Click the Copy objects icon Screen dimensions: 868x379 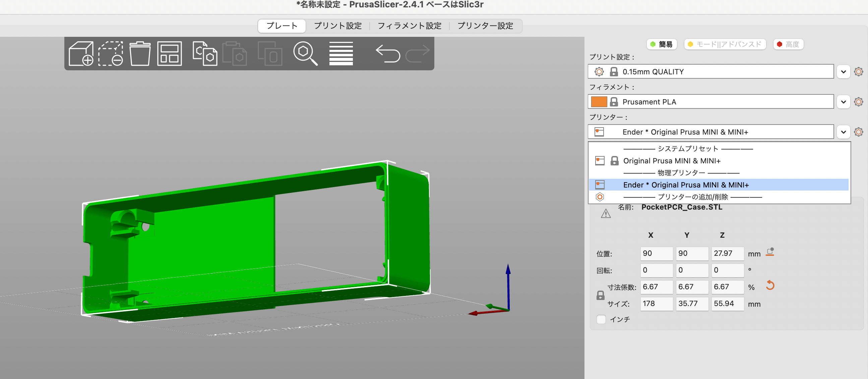pyautogui.click(x=205, y=54)
